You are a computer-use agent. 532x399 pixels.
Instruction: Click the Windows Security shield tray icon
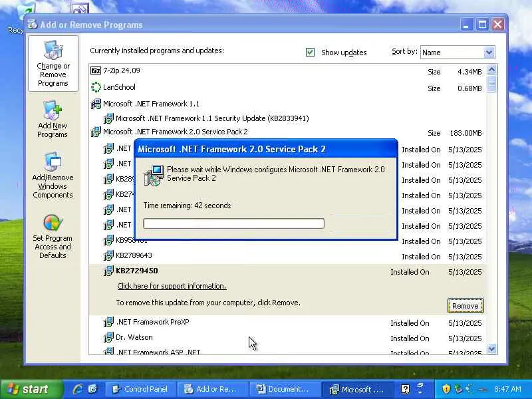446,389
